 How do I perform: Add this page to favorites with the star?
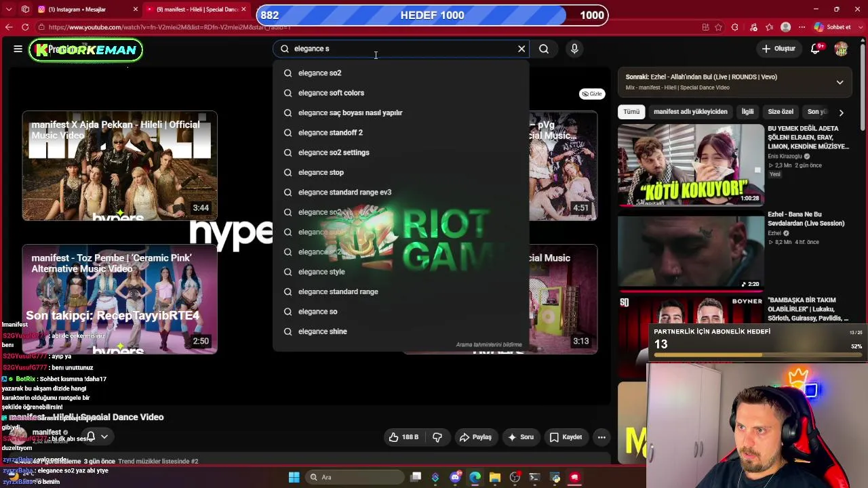tap(719, 27)
